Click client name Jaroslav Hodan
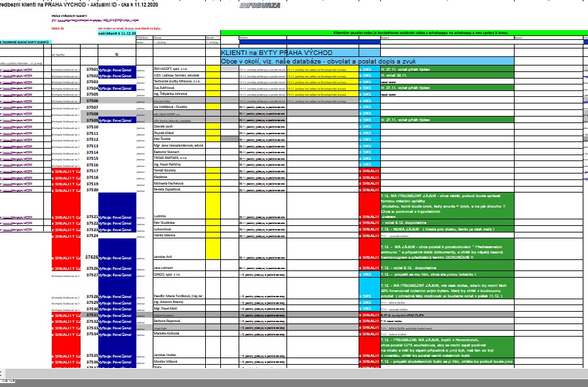Viewport: 588px width, 387px height. [165, 355]
